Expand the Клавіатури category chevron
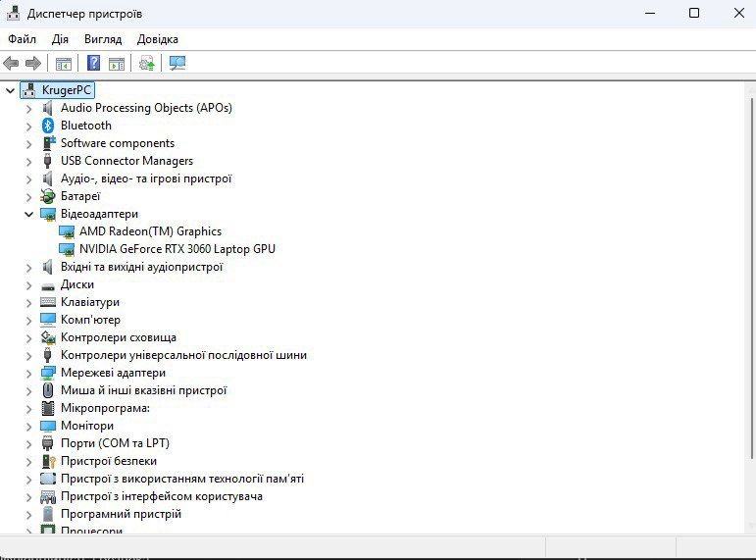The width and height of the screenshot is (756, 560). (29, 303)
